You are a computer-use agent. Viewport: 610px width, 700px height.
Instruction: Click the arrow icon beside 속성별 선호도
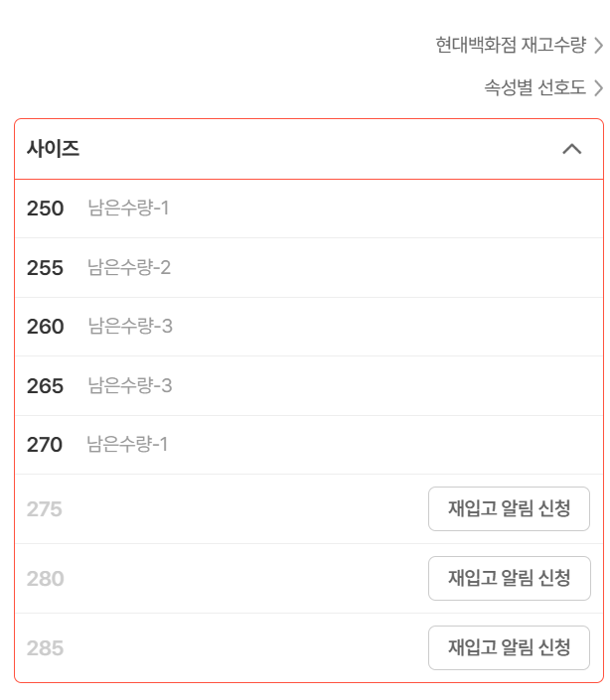(598, 88)
